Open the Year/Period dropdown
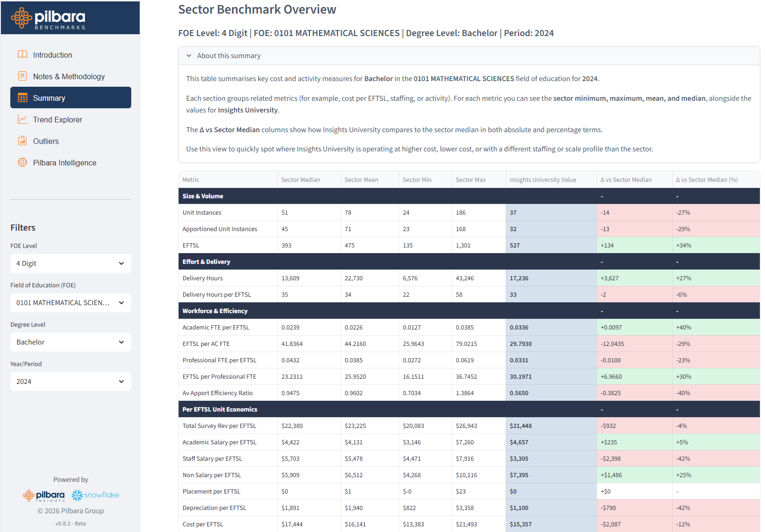The height and width of the screenshot is (532, 765). click(x=70, y=382)
